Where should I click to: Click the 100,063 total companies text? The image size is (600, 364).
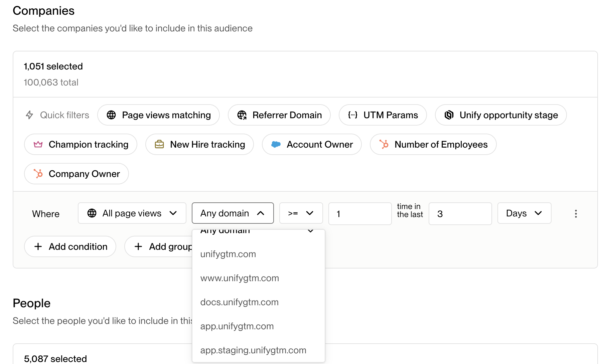pyautogui.click(x=51, y=82)
